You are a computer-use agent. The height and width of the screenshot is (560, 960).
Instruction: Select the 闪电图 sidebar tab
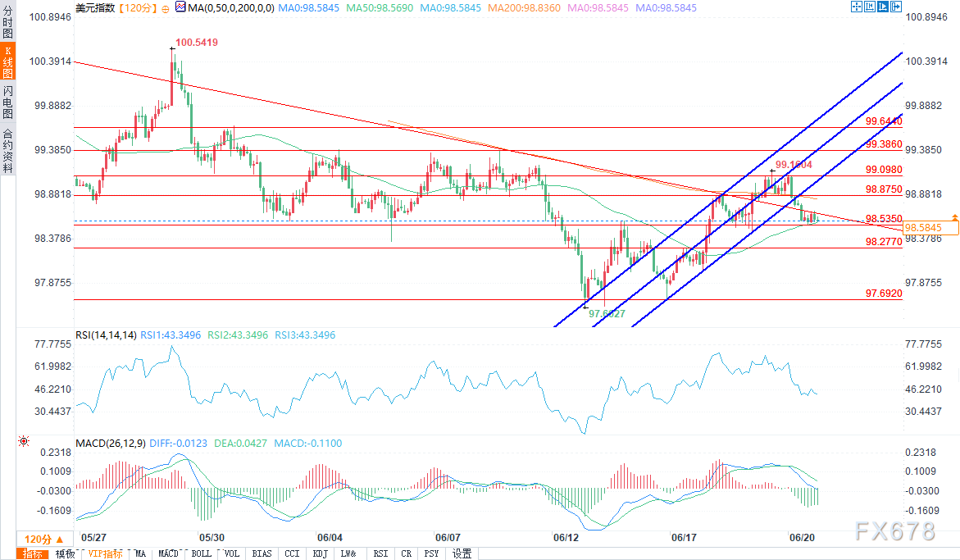tap(7, 102)
